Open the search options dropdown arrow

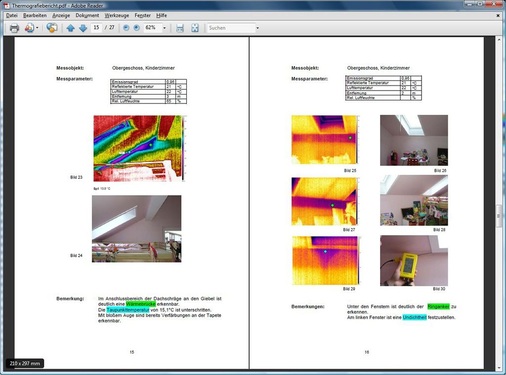[x=257, y=28]
